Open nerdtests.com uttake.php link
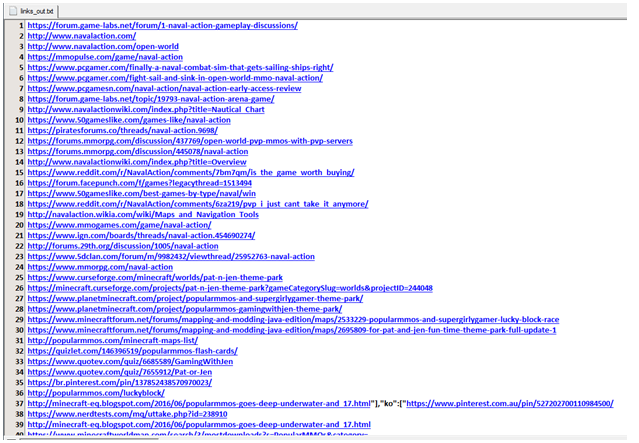This screenshot has width=639, height=443. (x=128, y=414)
